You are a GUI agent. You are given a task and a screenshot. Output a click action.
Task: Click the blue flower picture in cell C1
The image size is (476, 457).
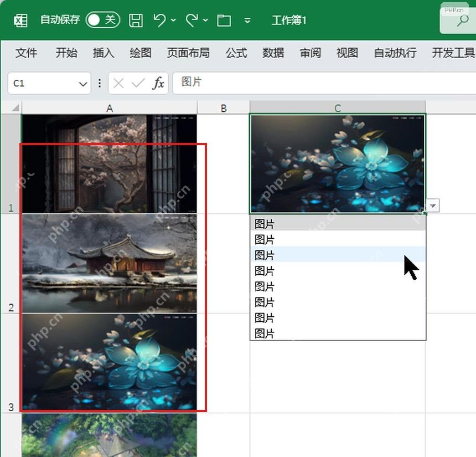coord(338,164)
